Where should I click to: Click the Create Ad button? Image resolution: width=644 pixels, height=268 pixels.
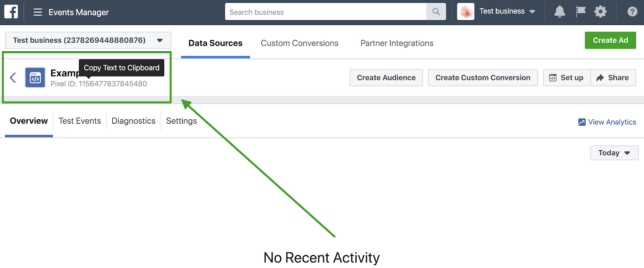(x=610, y=40)
